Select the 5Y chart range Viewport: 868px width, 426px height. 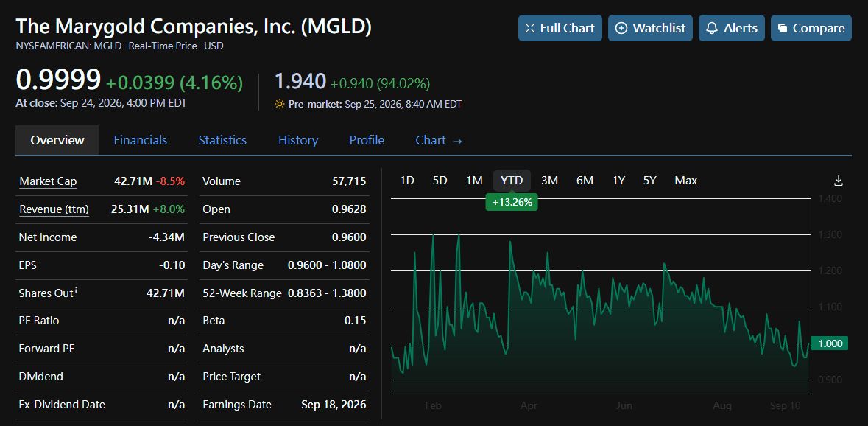pyautogui.click(x=650, y=181)
